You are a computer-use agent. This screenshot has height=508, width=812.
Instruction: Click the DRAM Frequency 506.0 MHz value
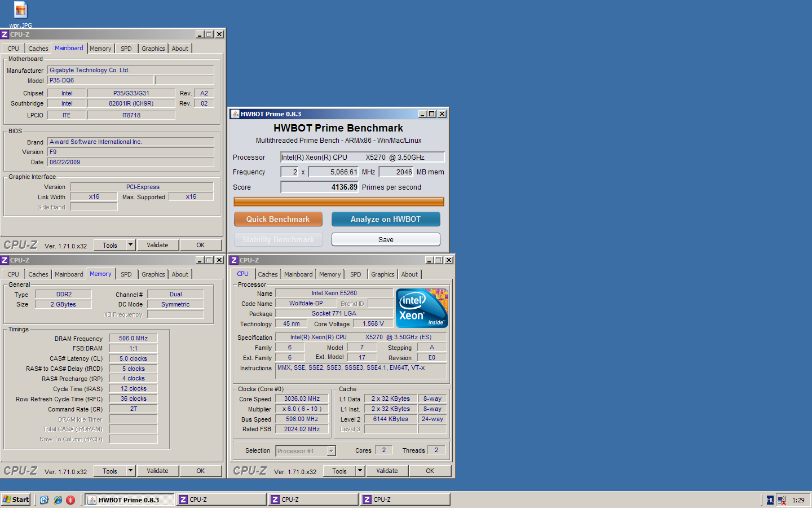(x=134, y=338)
